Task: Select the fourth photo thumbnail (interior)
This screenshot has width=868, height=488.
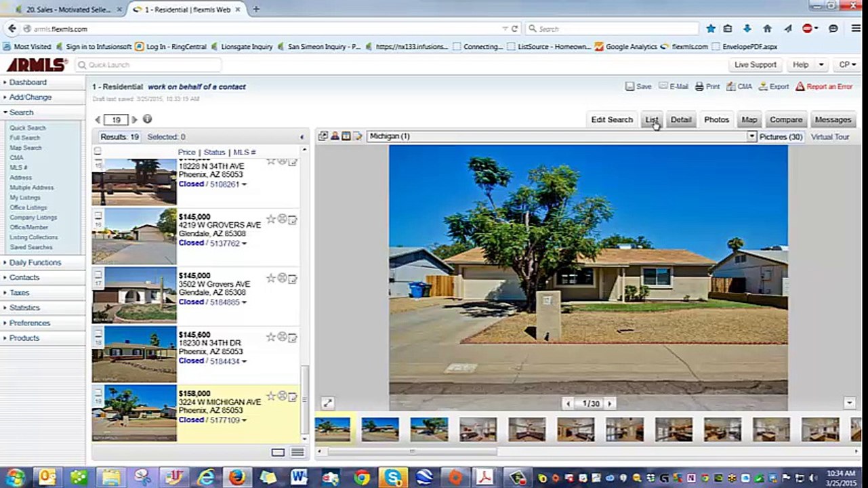Action: (x=478, y=429)
